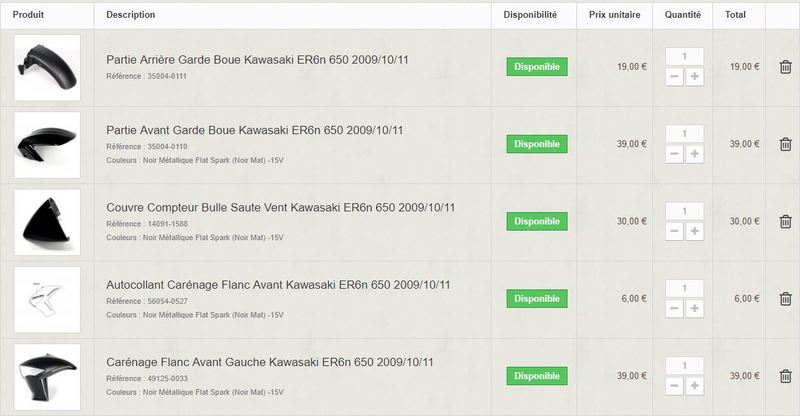The width and height of the screenshot is (800, 416).
Task: Open the Carénage Flanc Avant Gauche product link
Action: (x=269, y=362)
